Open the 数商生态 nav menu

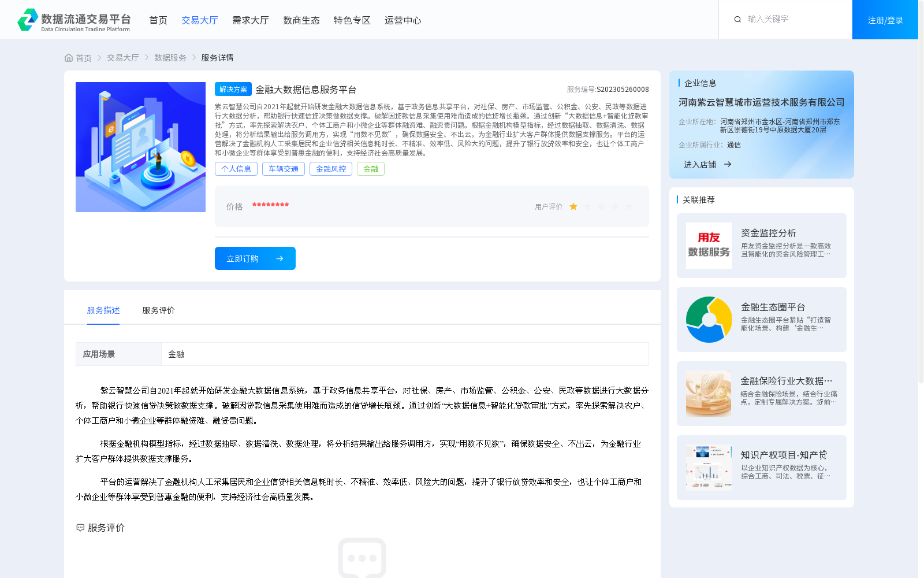[301, 20]
